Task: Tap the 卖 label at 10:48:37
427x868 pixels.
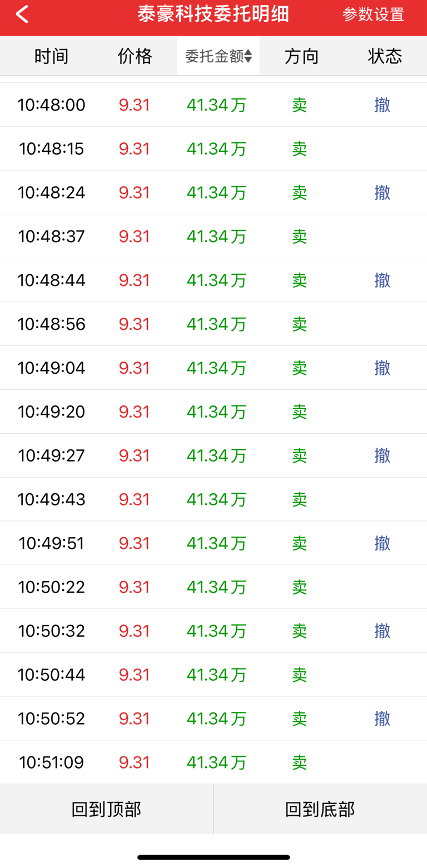Action: (300, 237)
